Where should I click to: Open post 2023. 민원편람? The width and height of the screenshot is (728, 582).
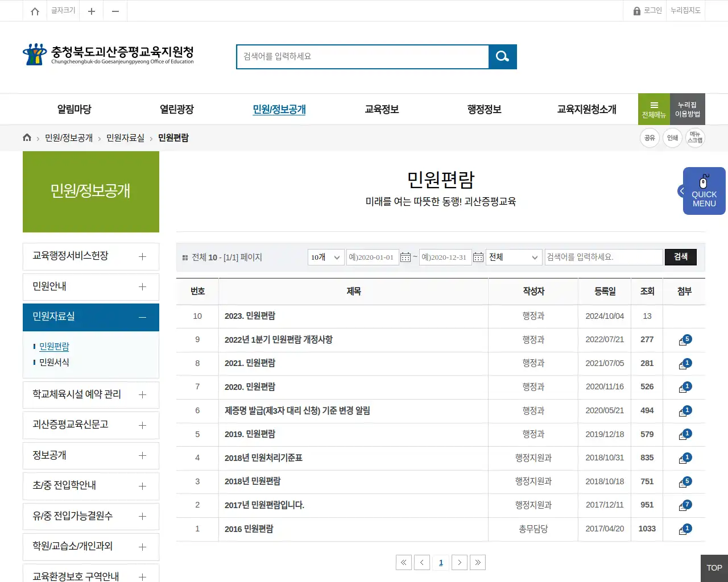(x=250, y=316)
